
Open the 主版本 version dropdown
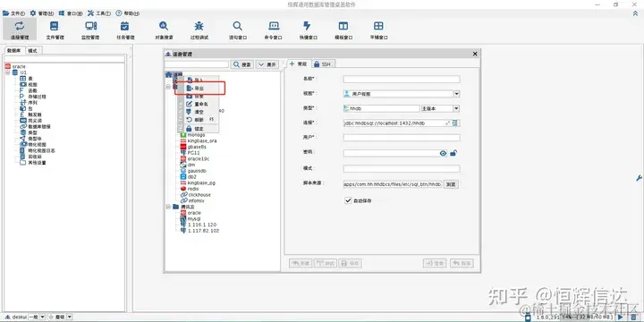click(456, 108)
